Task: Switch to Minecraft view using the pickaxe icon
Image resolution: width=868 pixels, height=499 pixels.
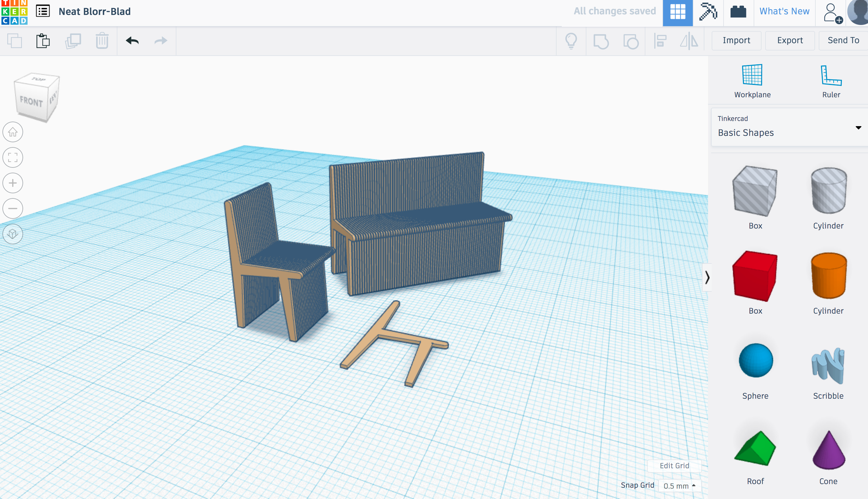Action: click(x=707, y=11)
